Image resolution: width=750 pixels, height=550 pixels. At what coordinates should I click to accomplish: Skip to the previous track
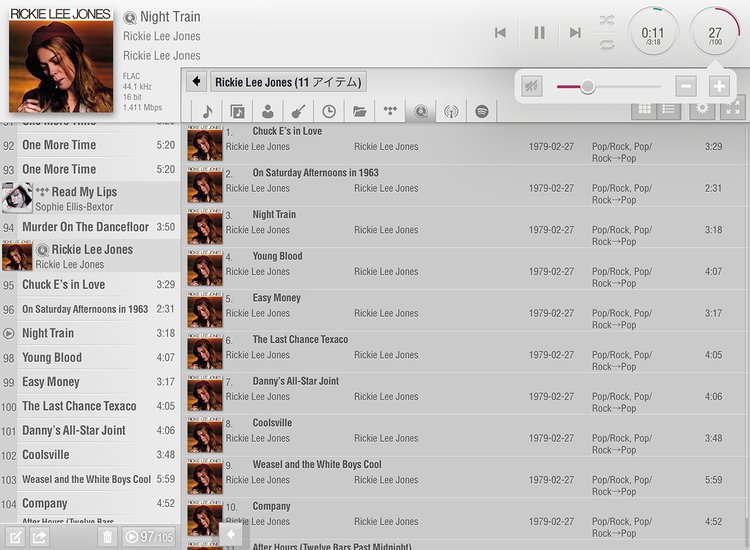500,33
